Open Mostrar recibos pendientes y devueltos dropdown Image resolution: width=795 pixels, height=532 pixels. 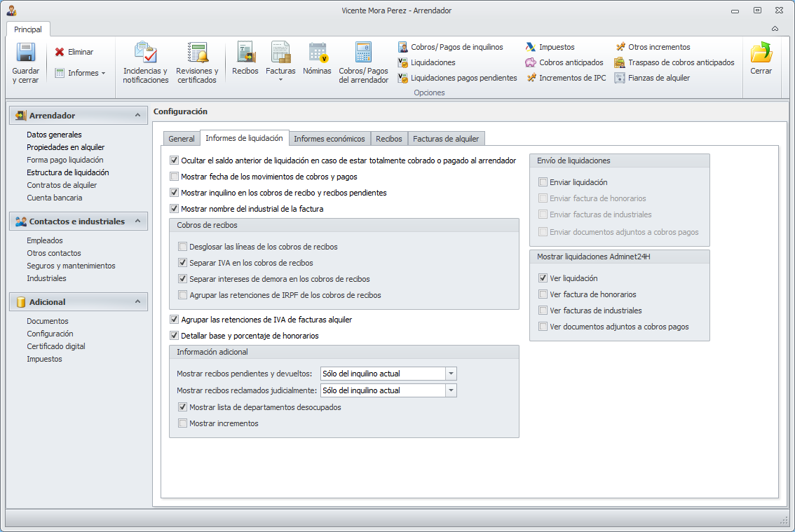tap(451, 374)
